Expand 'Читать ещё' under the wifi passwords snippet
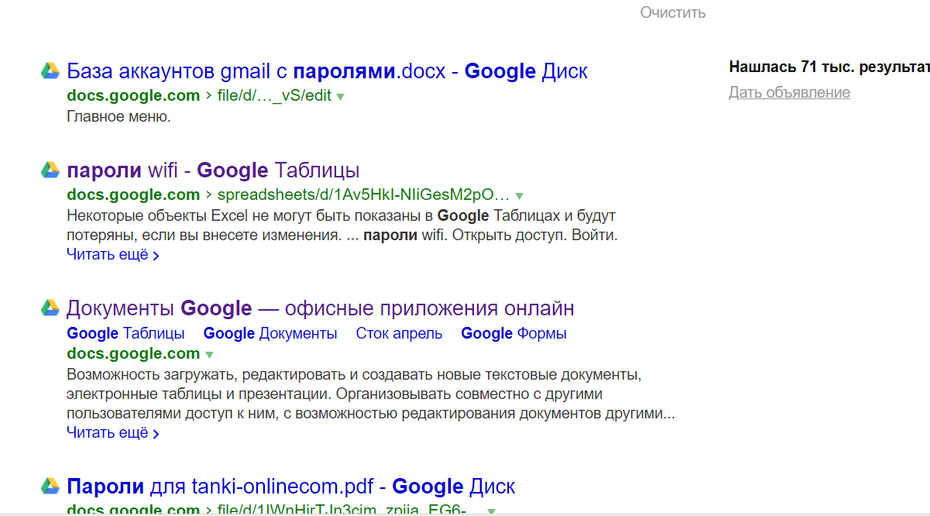930x516 pixels. [113, 254]
